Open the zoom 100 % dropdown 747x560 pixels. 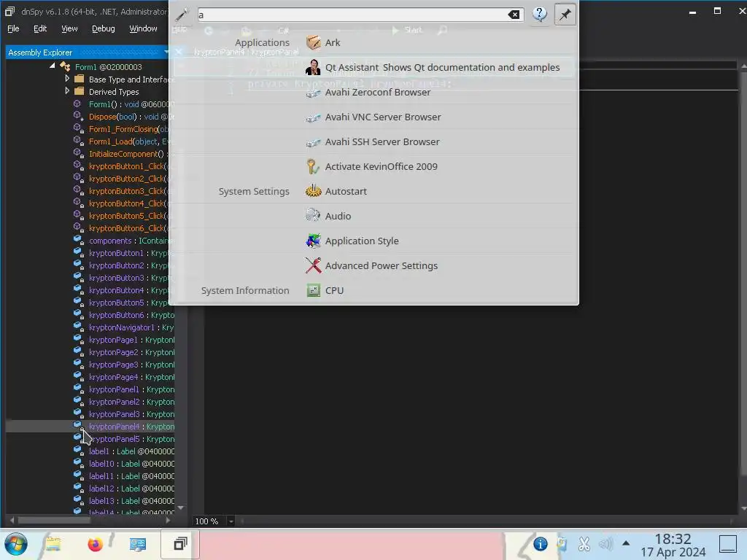231,521
